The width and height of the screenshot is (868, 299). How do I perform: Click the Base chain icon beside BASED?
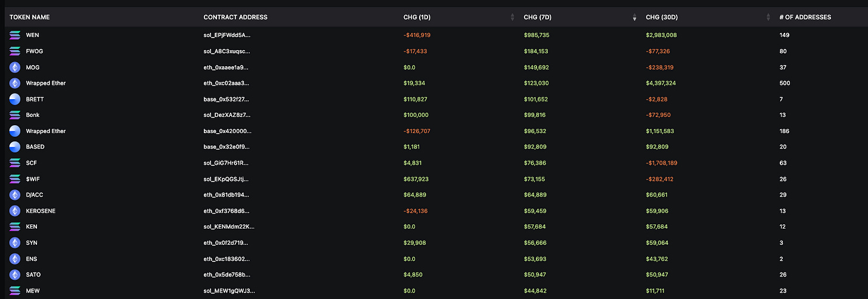pos(15,147)
